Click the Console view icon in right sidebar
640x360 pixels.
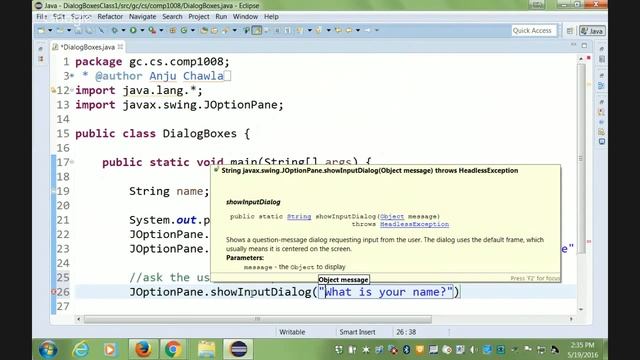tap(602, 142)
